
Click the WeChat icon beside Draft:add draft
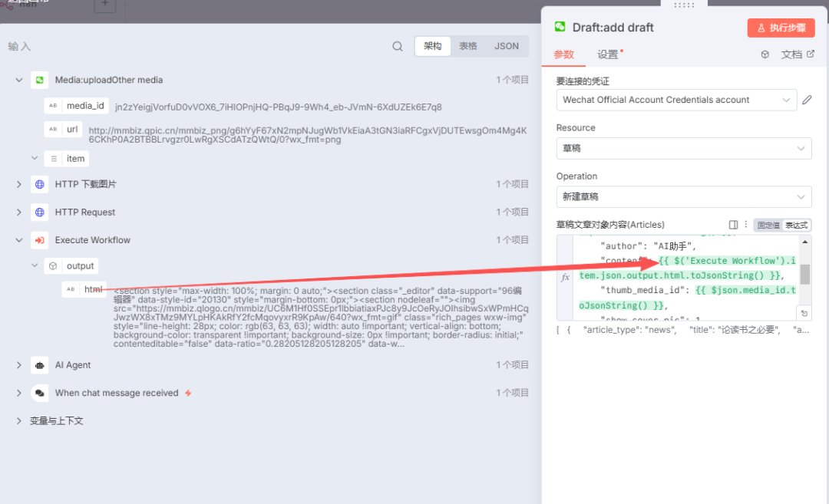[560, 27]
